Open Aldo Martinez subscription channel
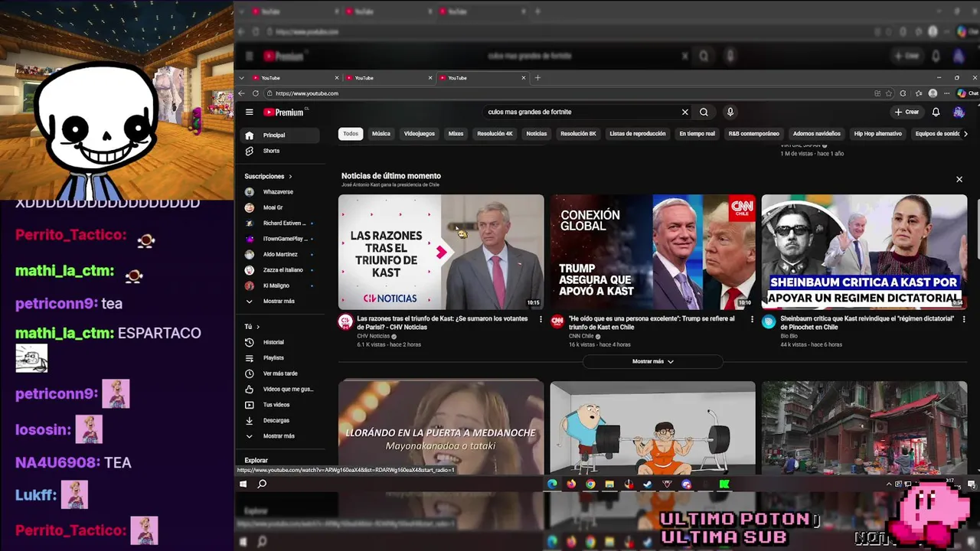Screen dimensions: 980x551 coord(280,254)
